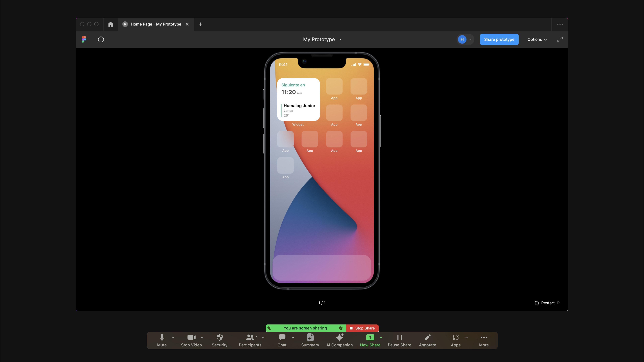Click the H user avatar

pos(462,40)
